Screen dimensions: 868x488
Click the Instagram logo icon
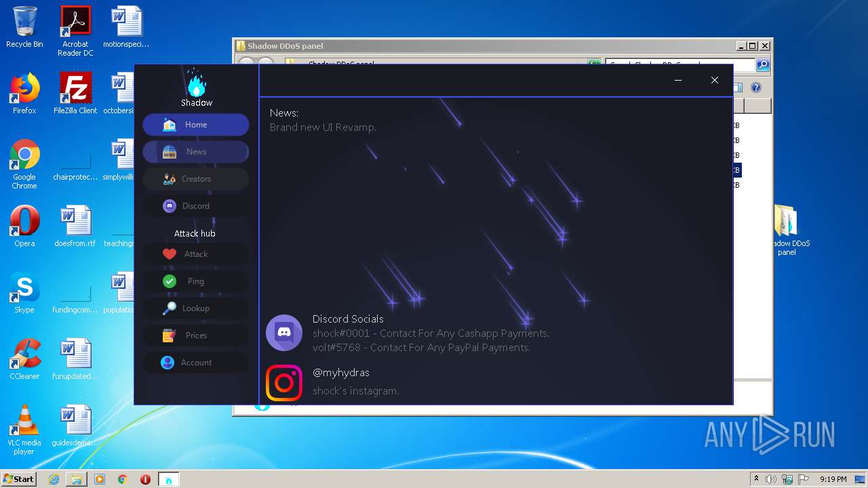(x=284, y=383)
